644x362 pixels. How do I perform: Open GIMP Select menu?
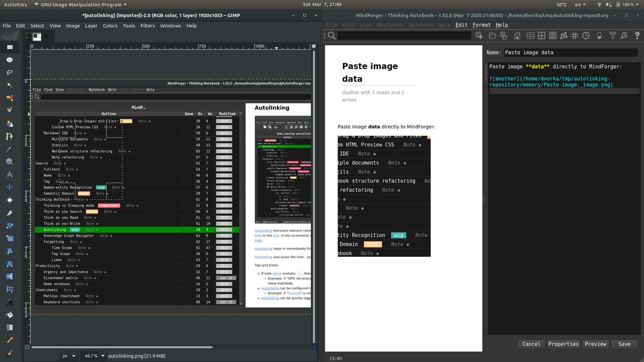point(38,26)
